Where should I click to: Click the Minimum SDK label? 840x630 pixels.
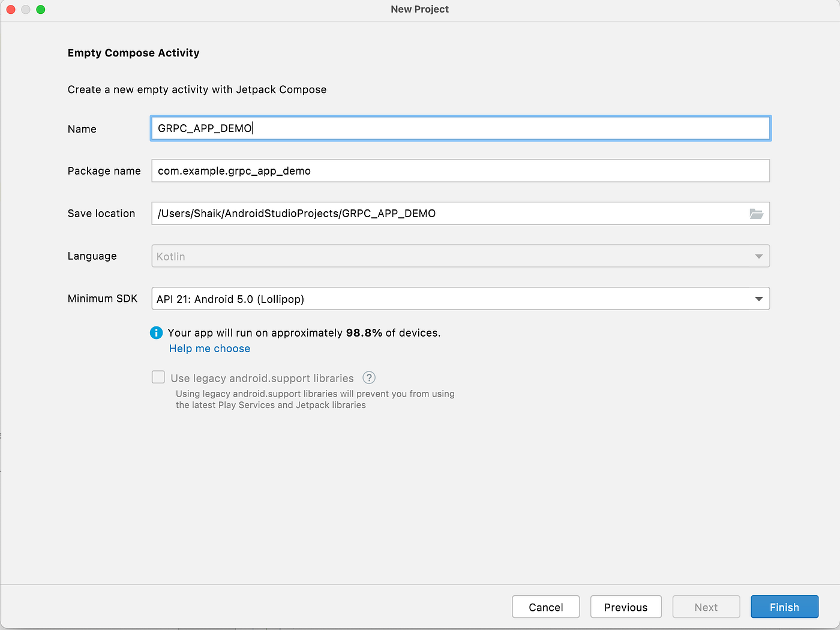[x=103, y=299]
